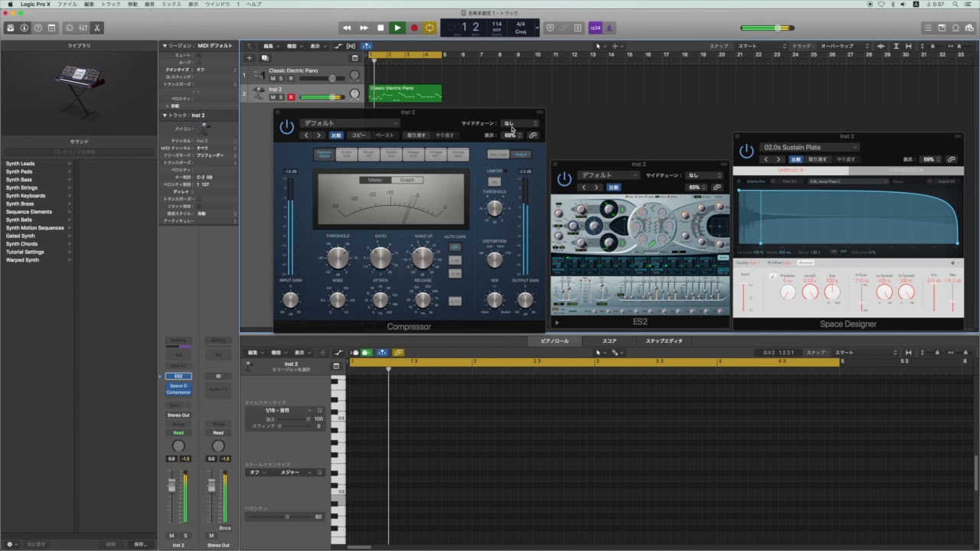Click ES2 slot in channel strip
Viewport: 980px width, 551px height.
click(x=178, y=377)
